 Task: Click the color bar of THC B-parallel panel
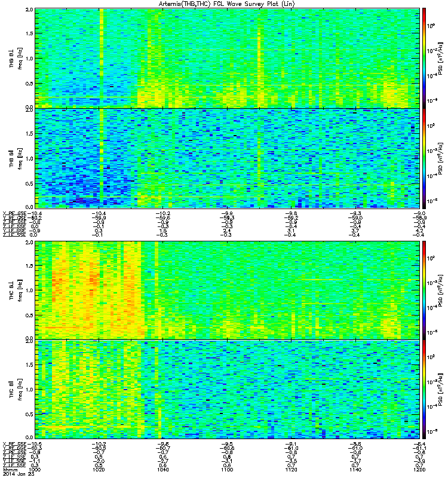tap(424, 390)
